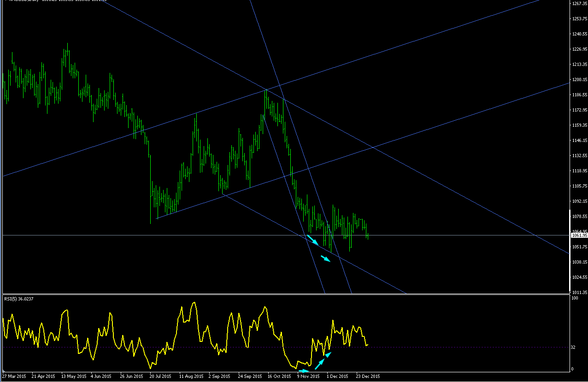Click the 1159.35 price scale label
The image size is (588, 382).
[x=579, y=125]
